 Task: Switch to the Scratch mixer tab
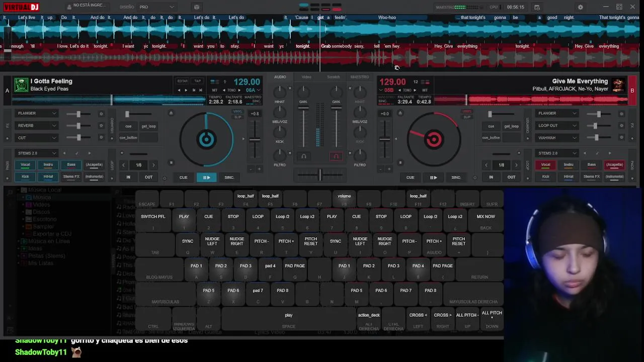pyautogui.click(x=334, y=77)
